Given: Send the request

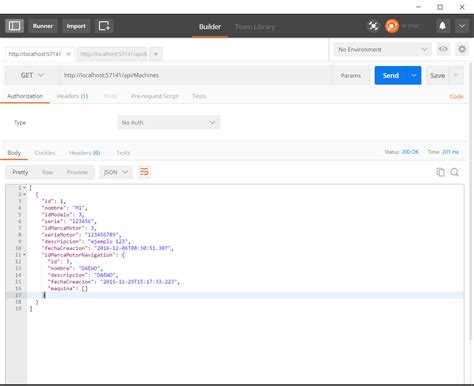Looking at the screenshot, I should click(391, 75).
